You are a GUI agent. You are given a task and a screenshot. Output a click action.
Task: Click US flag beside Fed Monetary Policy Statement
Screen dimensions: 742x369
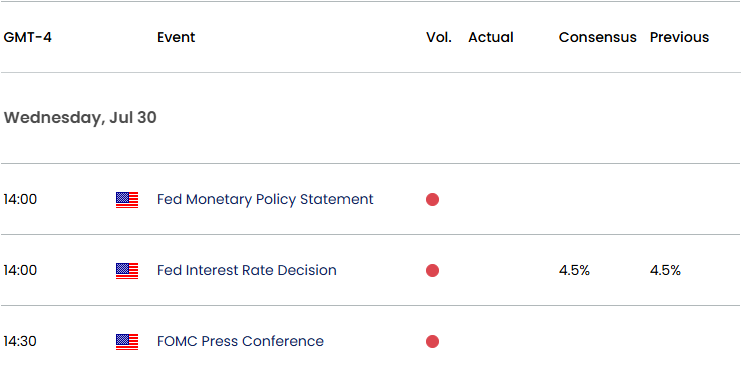pos(127,200)
